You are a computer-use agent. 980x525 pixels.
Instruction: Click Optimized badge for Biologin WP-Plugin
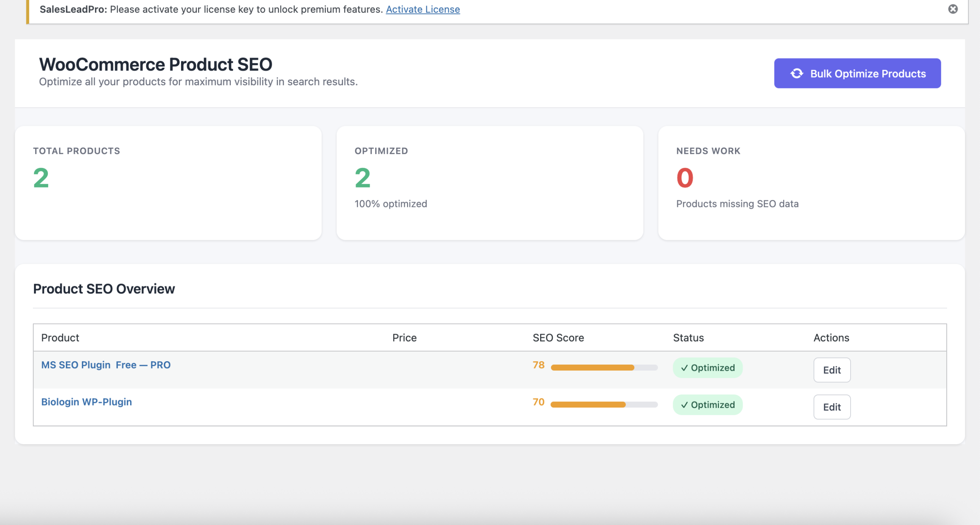coord(707,405)
